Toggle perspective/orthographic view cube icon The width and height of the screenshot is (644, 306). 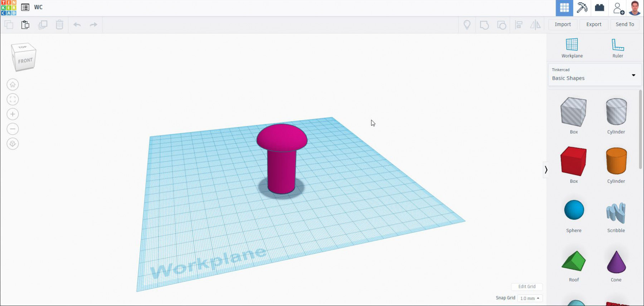click(13, 144)
